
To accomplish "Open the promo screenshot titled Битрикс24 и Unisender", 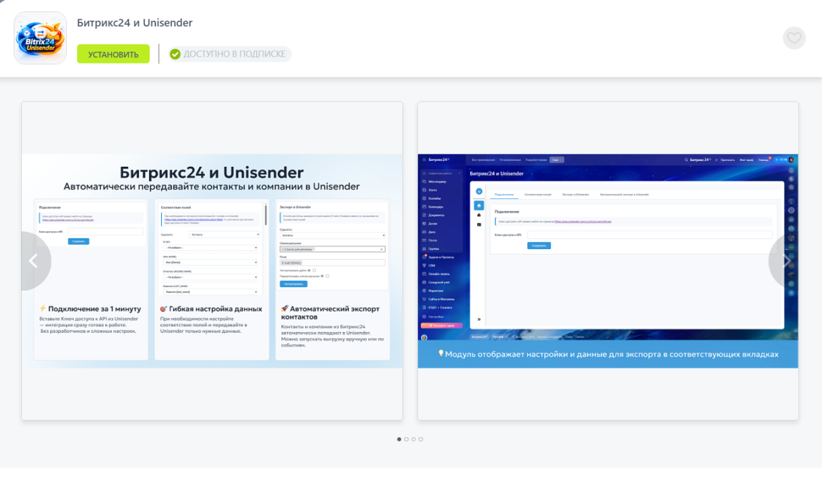I will pyautogui.click(x=212, y=261).
